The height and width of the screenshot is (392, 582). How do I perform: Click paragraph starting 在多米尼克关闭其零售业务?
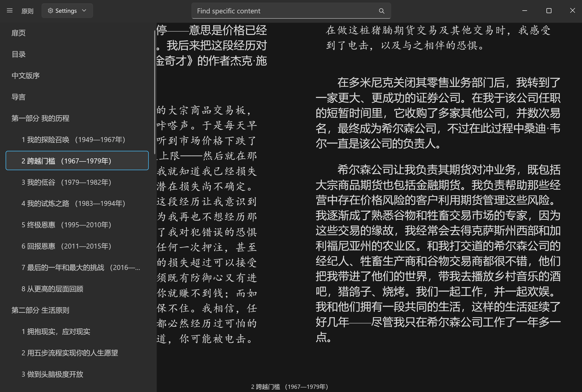[x=438, y=113]
